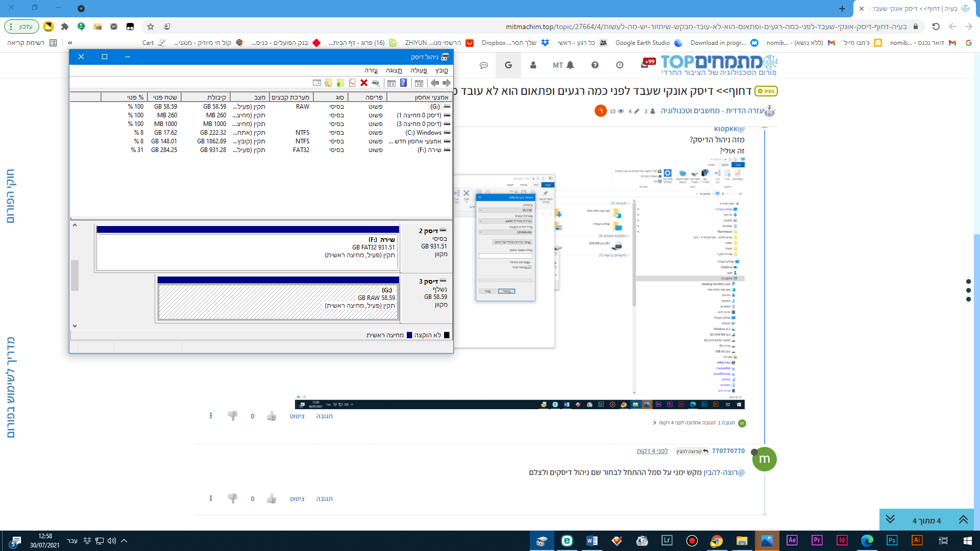Screen dimensions: 980x551
Task: Open Lightroom from the taskbar
Action: click(667, 540)
